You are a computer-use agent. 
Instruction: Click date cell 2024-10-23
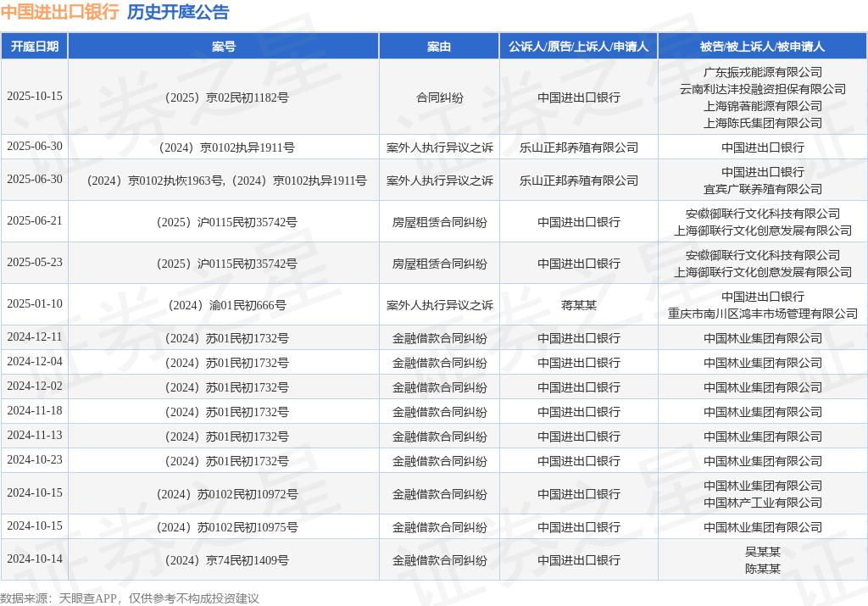coord(34,460)
